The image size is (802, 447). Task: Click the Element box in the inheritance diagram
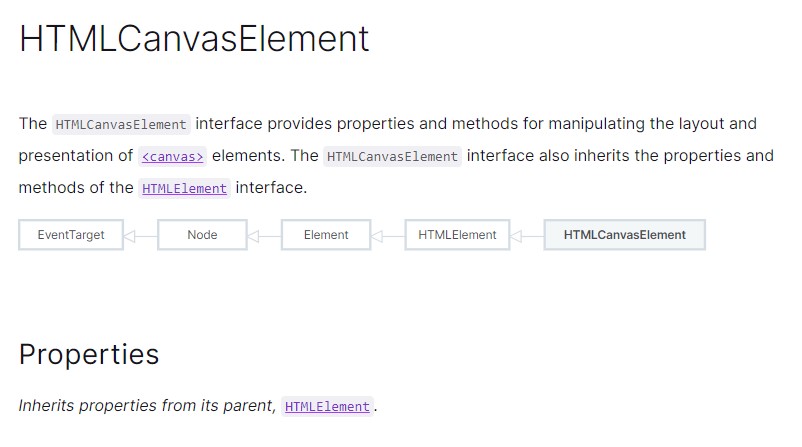[x=326, y=235]
